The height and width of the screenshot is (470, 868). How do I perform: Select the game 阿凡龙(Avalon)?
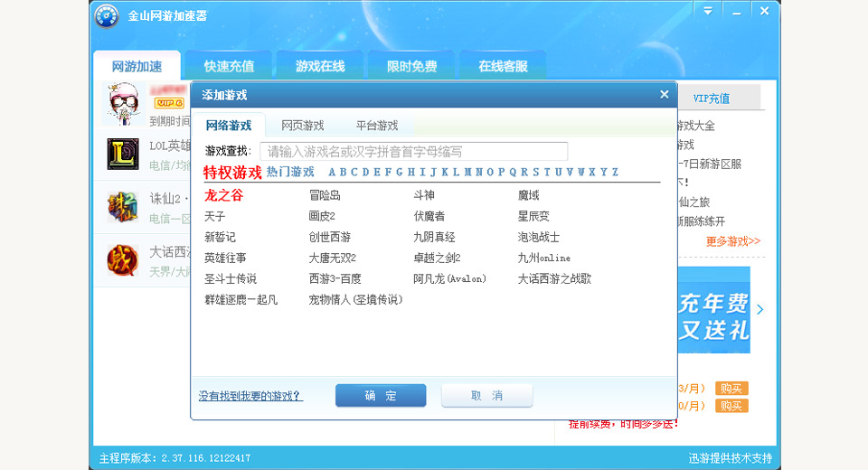pyautogui.click(x=449, y=279)
